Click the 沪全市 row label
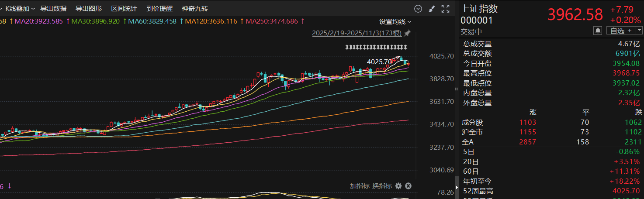 (x=472, y=132)
